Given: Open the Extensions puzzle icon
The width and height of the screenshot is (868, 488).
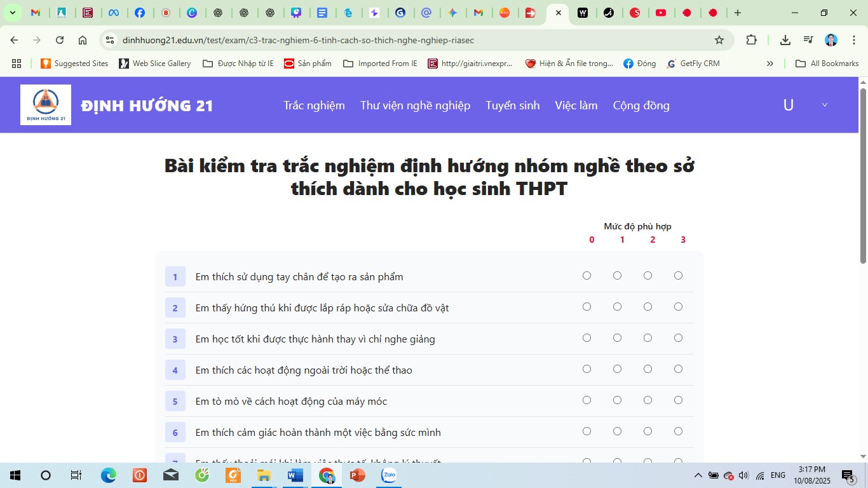Looking at the screenshot, I should (751, 40).
